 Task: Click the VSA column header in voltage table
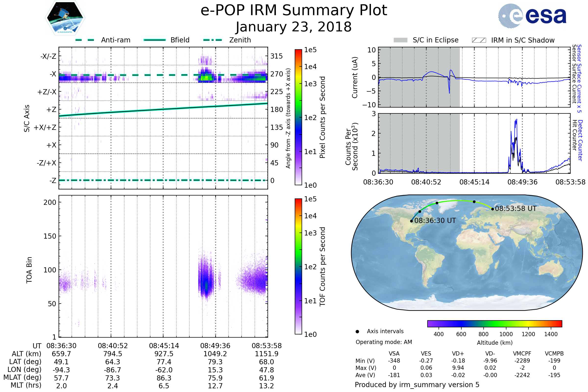(394, 354)
